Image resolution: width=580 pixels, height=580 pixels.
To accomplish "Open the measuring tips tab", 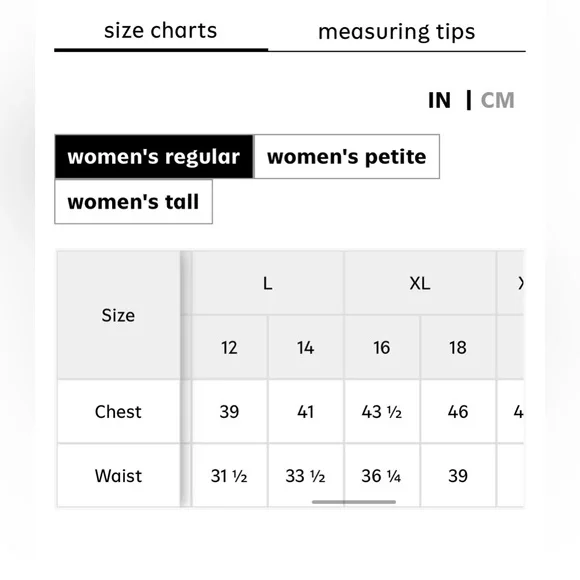I will [397, 32].
